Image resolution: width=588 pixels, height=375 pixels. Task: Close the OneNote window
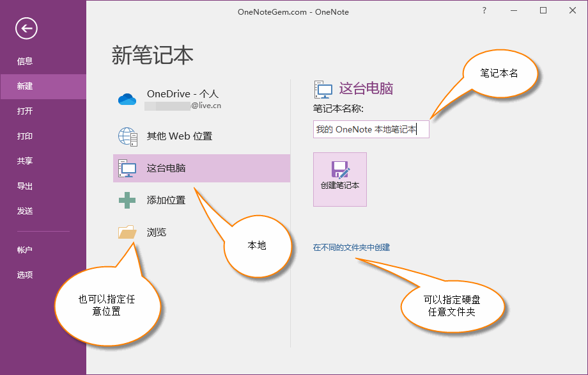572,10
